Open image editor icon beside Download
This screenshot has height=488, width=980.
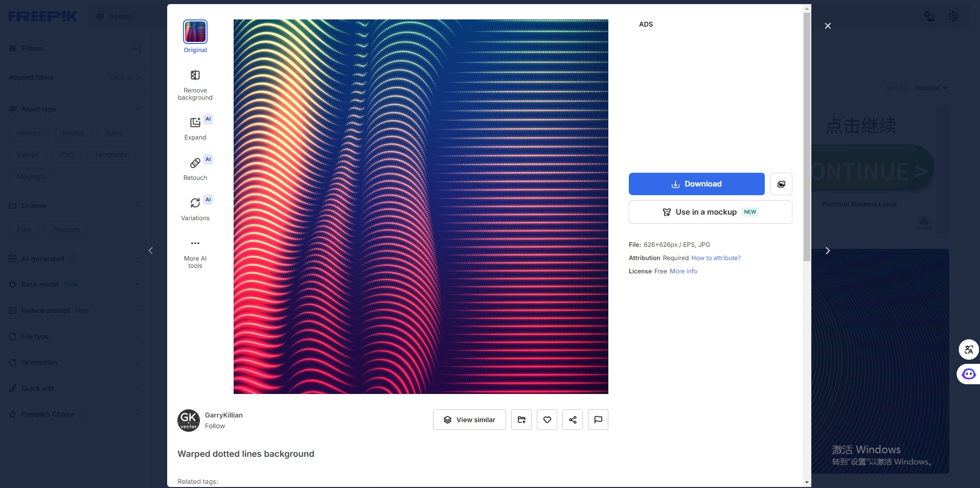tap(781, 184)
